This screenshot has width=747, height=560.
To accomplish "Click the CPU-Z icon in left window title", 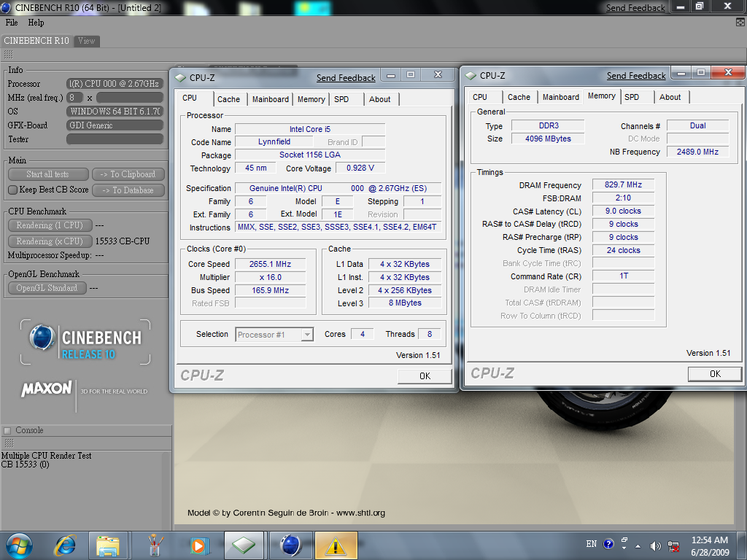I will (x=180, y=77).
